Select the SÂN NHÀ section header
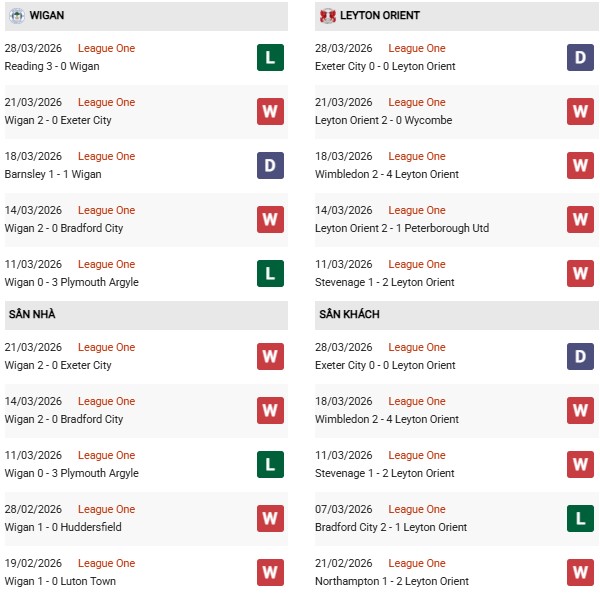The width and height of the screenshot is (600, 593). pos(32,315)
